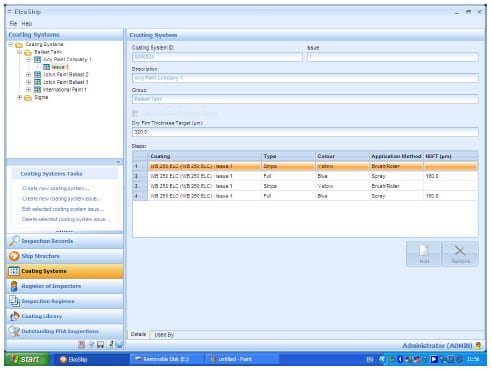Click Create new coating system link
492x370 pixels.
(55, 188)
